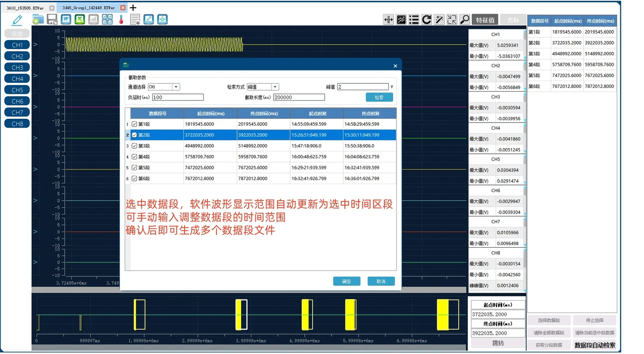This screenshot has width=644, height=354.
Task: Click the 获取分段数据 button
Action: click(x=549, y=345)
